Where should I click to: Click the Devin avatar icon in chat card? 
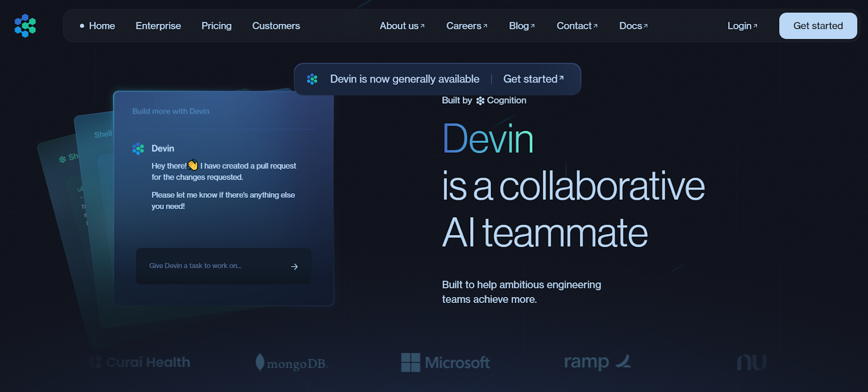138,148
